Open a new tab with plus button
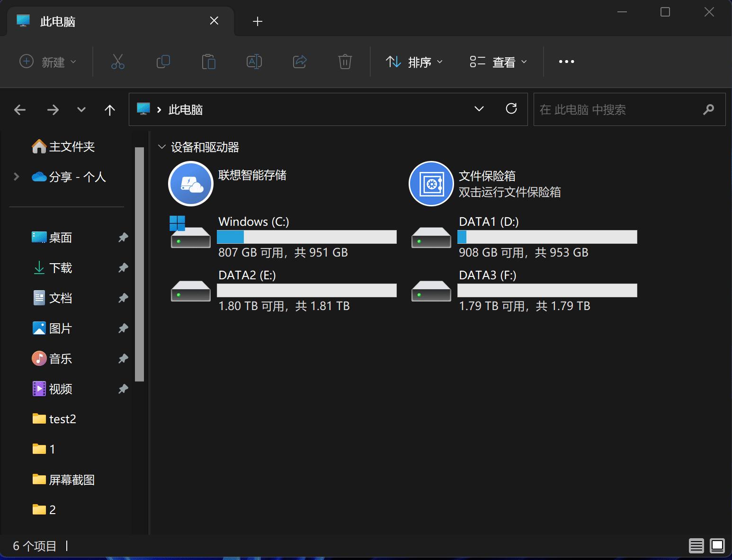Image resolution: width=732 pixels, height=560 pixels. (x=258, y=21)
